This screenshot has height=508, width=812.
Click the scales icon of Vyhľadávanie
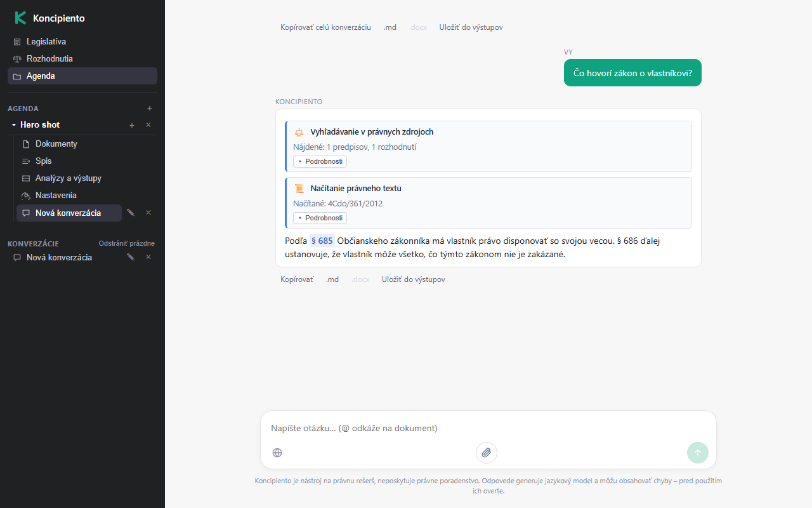[299, 132]
